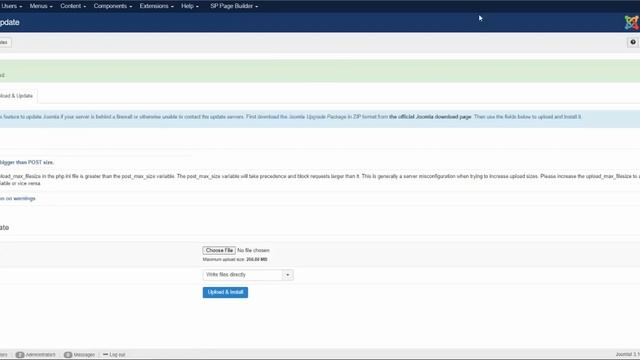Open the Users menu
640x360 pixels.
(x=11, y=6)
